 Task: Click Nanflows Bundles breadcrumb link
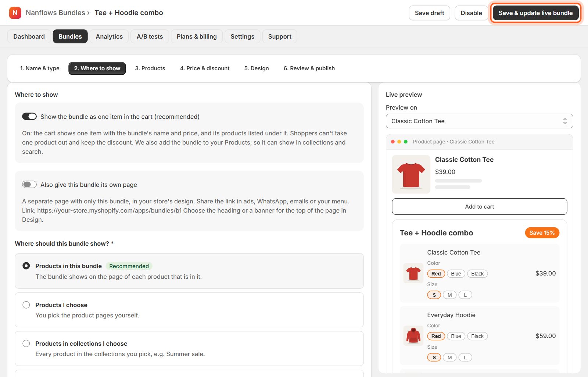[55, 13]
